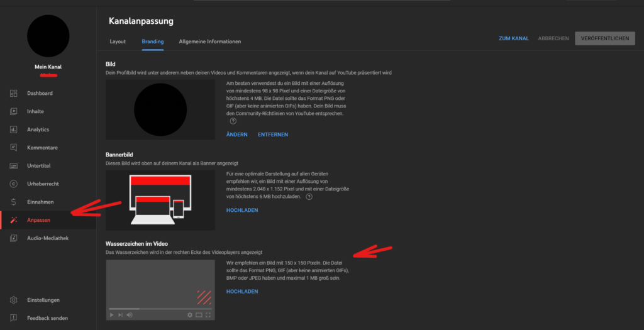Click HOCHLADEN for the Bannerbild

coord(242,210)
